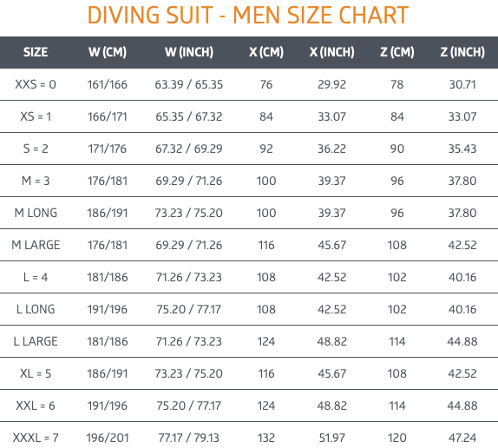
Task: Select the 'M LARGE' size cell
Action: pyautogui.click(x=36, y=245)
